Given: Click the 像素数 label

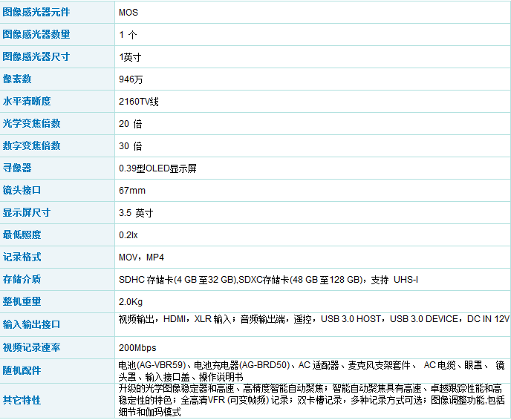Looking at the screenshot, I should [17, 79].
